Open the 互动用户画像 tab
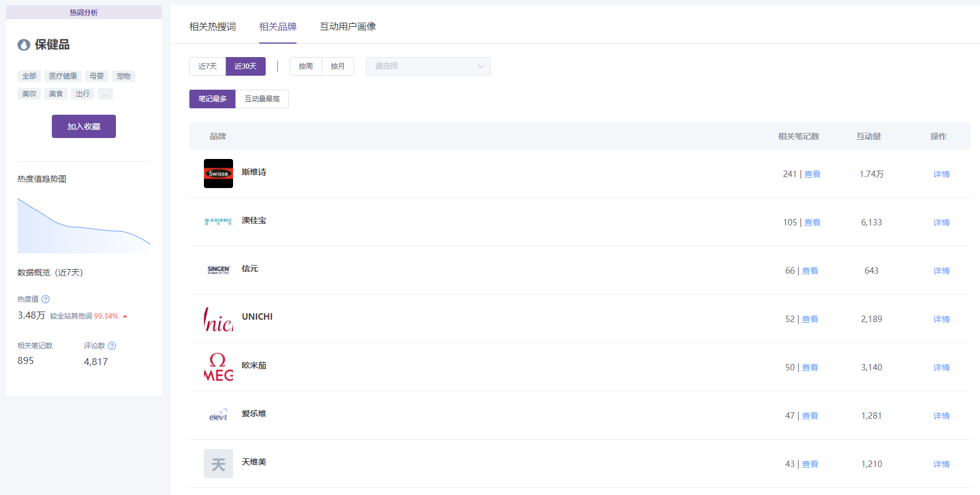Image resolution: width=980 pixels, height=495 pixels. click(x=348, y=27)
